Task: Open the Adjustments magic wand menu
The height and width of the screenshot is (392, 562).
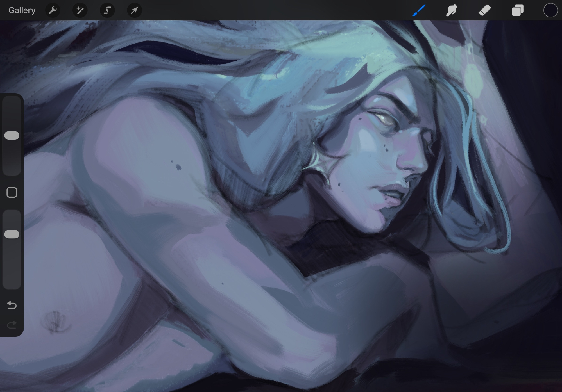Action: coord(80,10)
